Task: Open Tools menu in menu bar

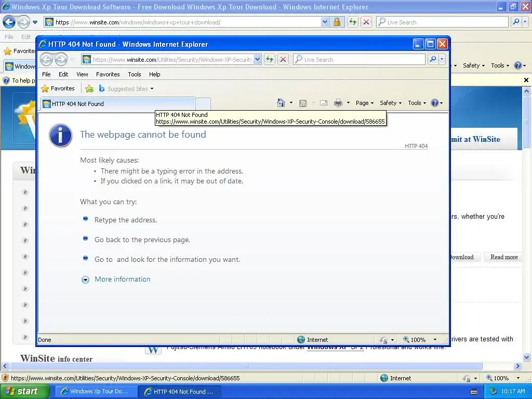Action: click(x=135, y=74)
